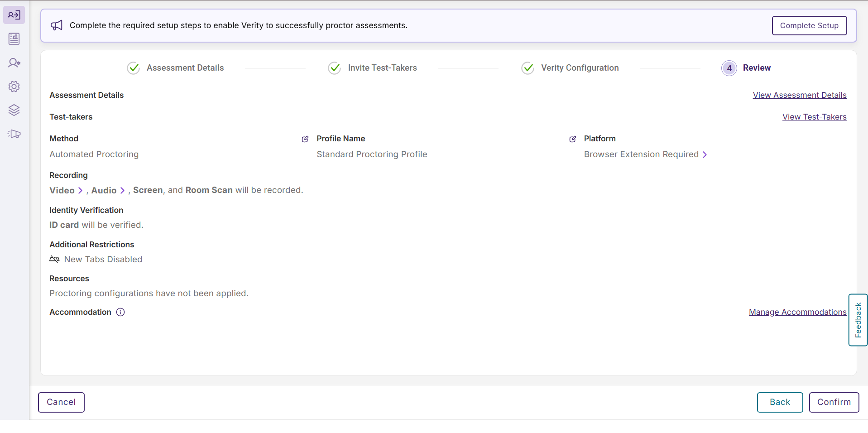Open the layers icon in the sidebar

[14, 110]
